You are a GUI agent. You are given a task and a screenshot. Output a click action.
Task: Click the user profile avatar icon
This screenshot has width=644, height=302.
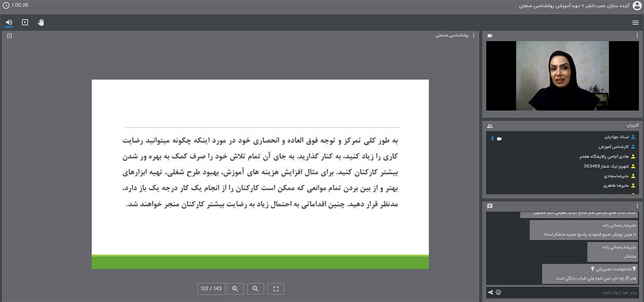click(637, 5)
